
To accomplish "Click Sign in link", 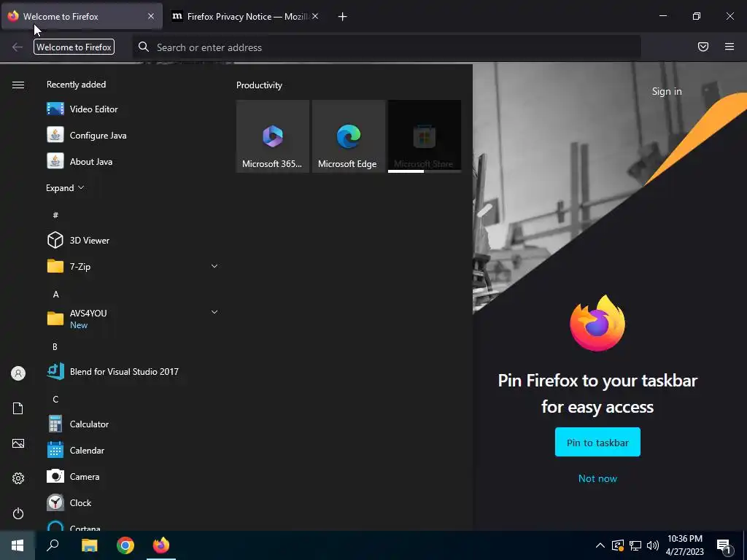I will coord(667,91).
